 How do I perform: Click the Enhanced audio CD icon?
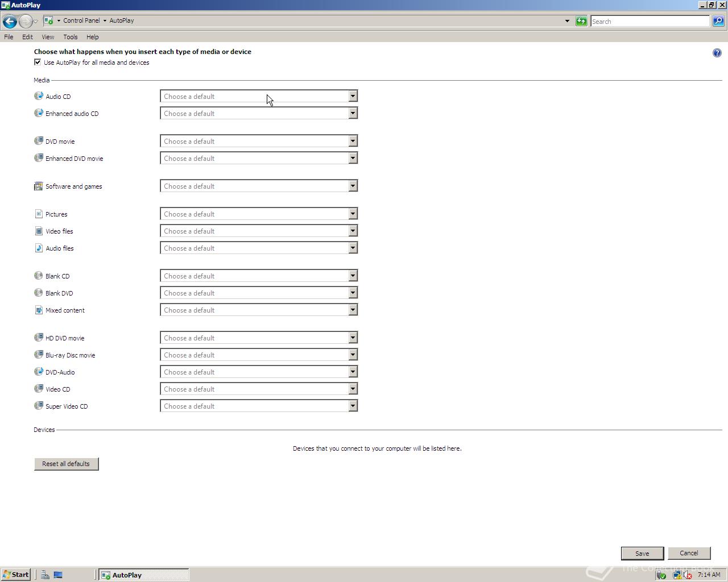[39, 113]
